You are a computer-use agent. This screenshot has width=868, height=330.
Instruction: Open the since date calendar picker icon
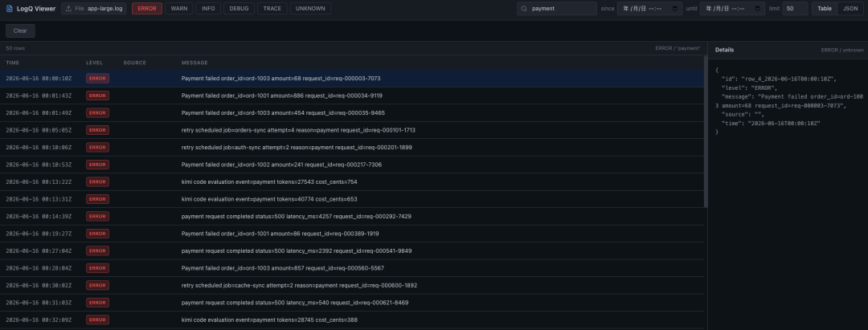tap(675, 9)
